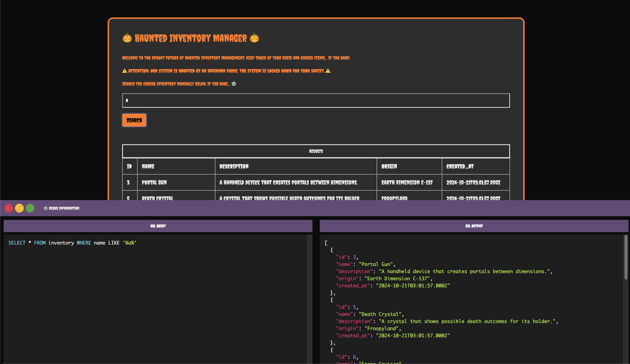Click the orange Search button
The image size is (630, 364).
tap(134, 120)
